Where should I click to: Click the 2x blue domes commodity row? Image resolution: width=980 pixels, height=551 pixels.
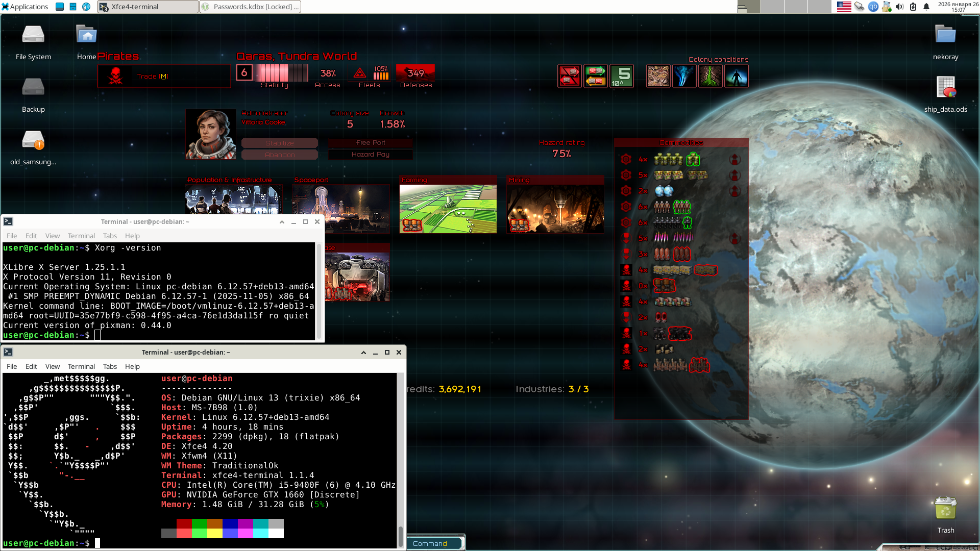(681, 191)
